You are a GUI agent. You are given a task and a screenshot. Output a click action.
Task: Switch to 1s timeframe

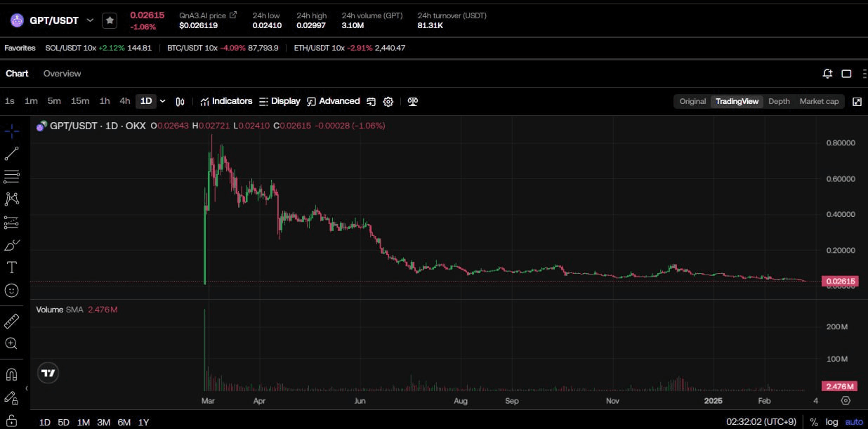pyautogui.click(x=10, y=101)
